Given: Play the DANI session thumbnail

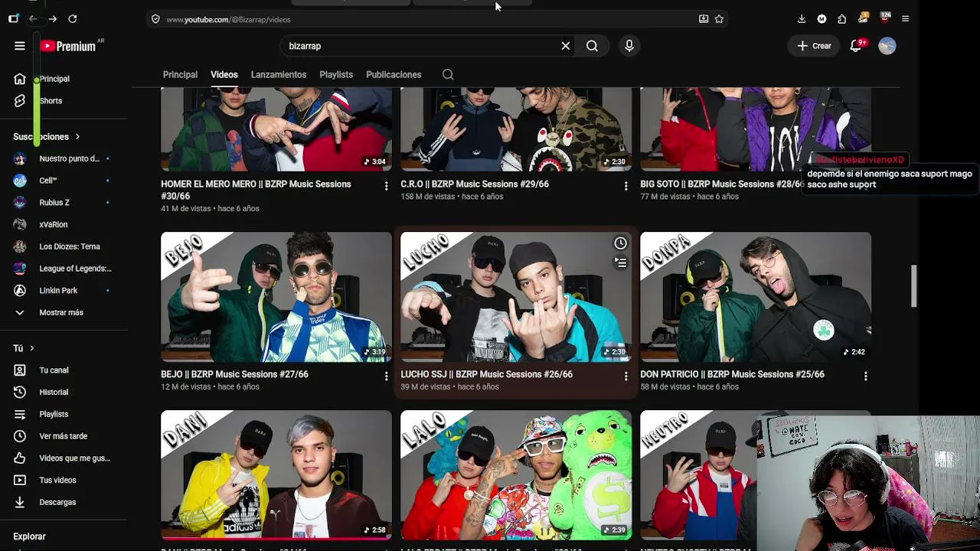Looking at the screenshot, I should point(276,475).
